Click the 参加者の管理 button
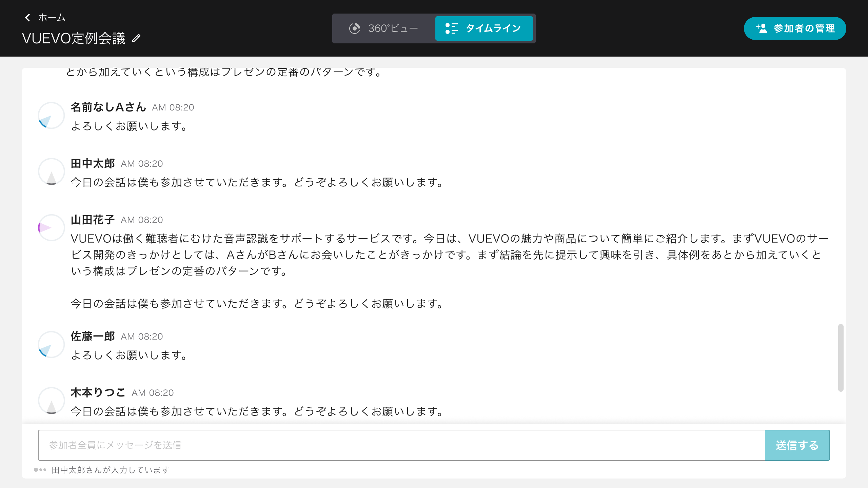Image resolution: width=868 pixels, height=488 pixels. pos(794,28)
